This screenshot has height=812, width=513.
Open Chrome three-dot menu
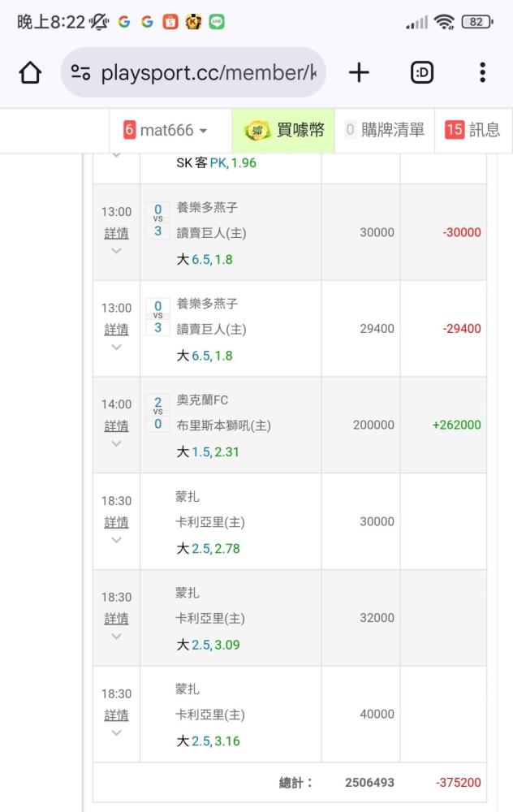coord(482,73)
